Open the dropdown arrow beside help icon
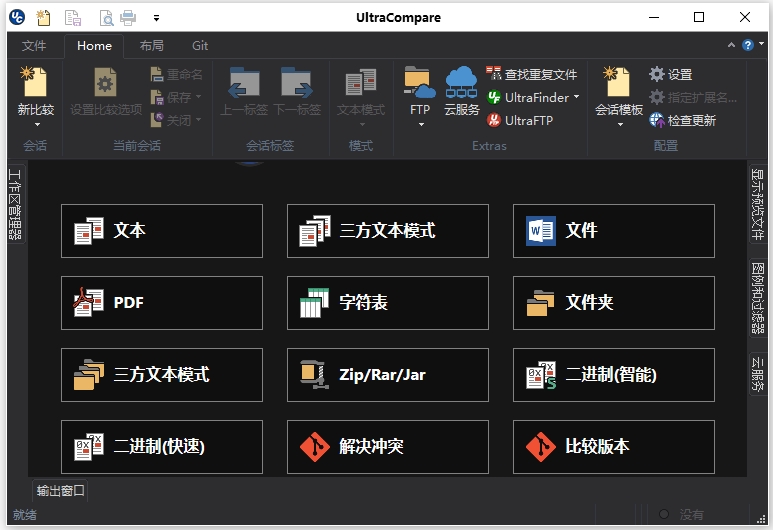 762,44
